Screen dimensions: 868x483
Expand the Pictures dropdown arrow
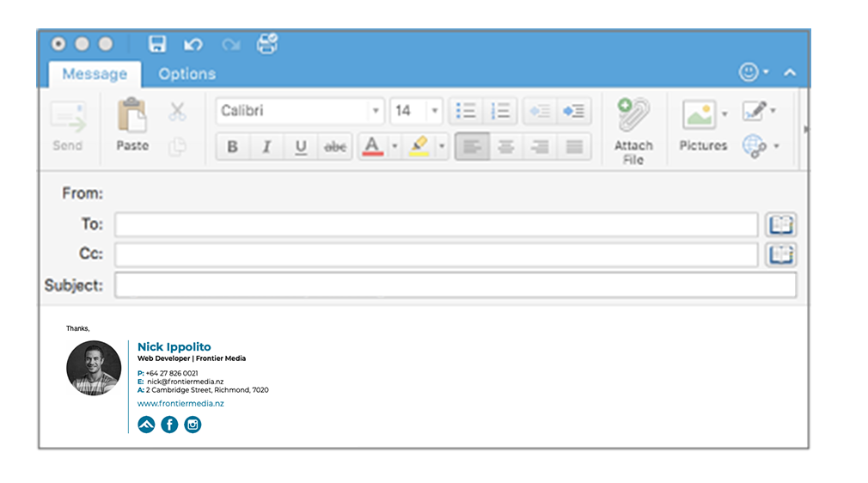coord(724,114)
